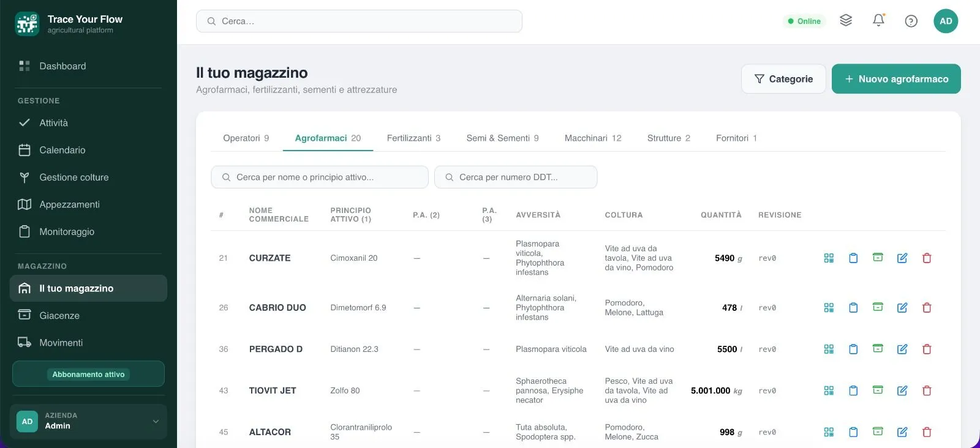Delete the CURZATE agrofarmaco
Viewport: 980px width, 448px height.
927,258
